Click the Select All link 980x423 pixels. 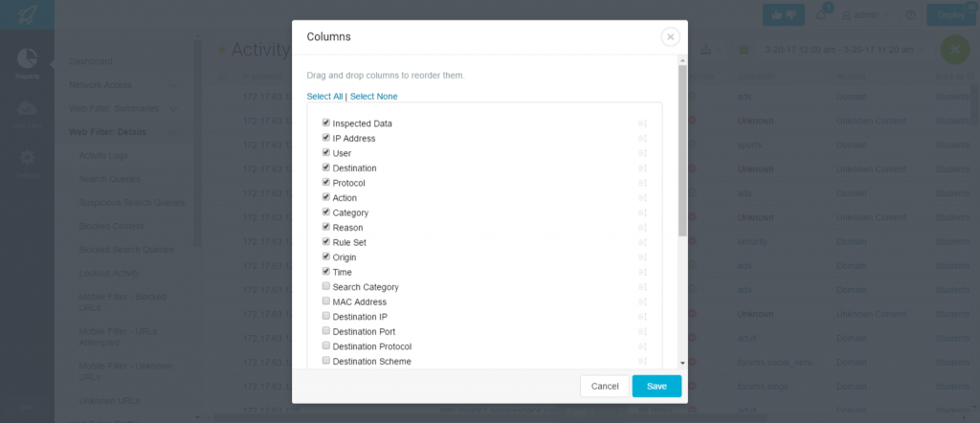[325, 97]
